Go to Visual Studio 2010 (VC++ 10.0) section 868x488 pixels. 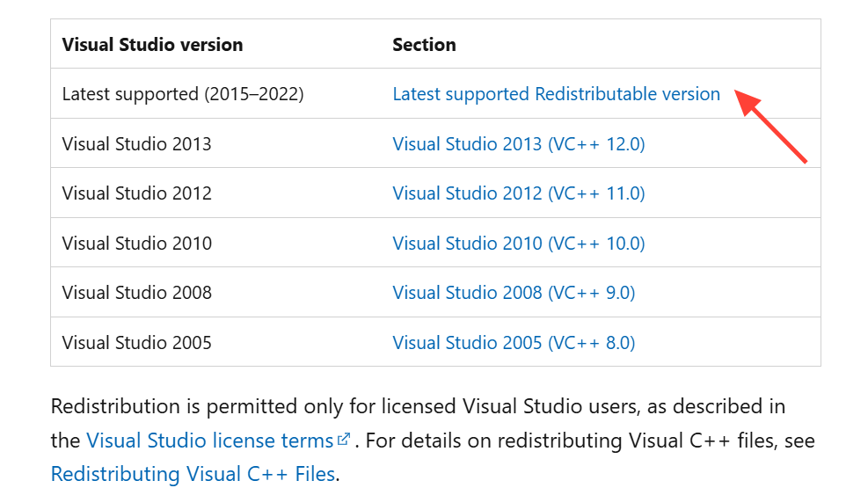[x=518, y=243]
